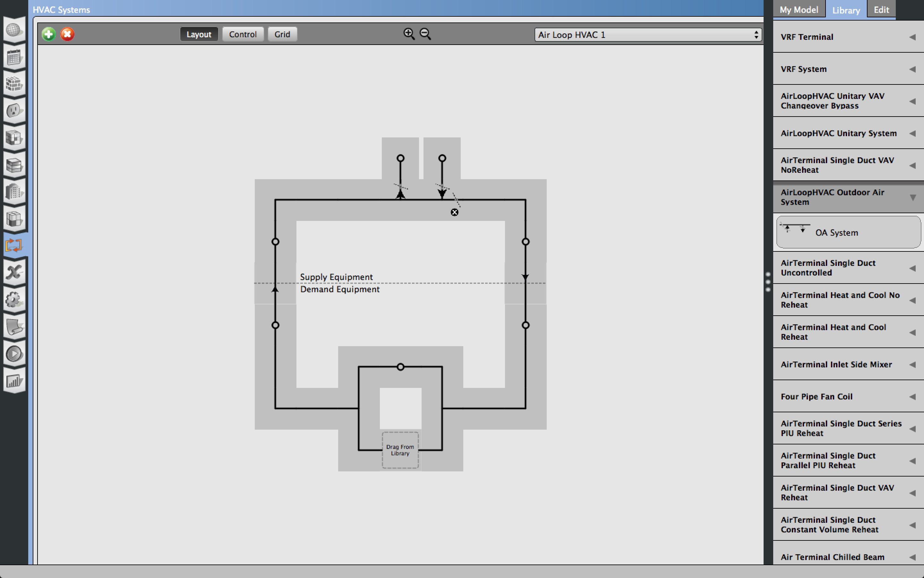The height and width of the screenshot is (578, 924).
Task: Remove the outdoor air system with x icon
Action: (x=454, y=212)
